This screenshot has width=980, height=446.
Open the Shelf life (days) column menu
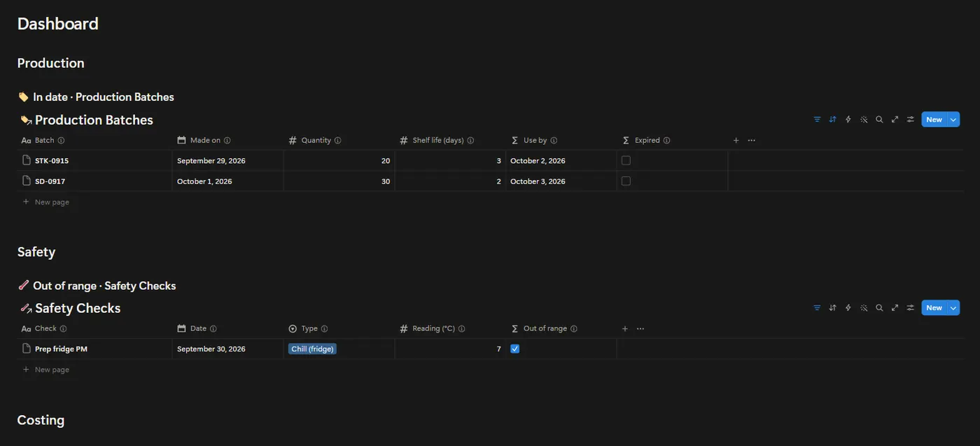(450, 140)
